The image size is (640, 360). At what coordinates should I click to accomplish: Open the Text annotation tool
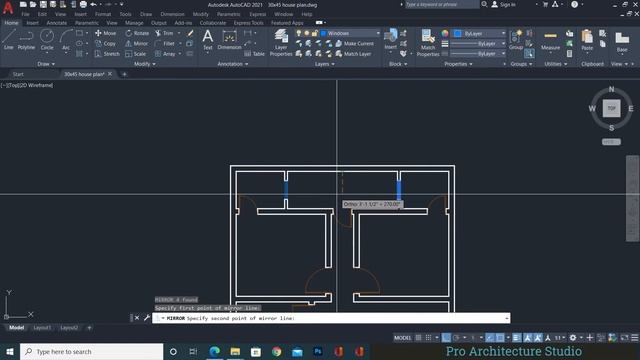(x=208, y=40)
